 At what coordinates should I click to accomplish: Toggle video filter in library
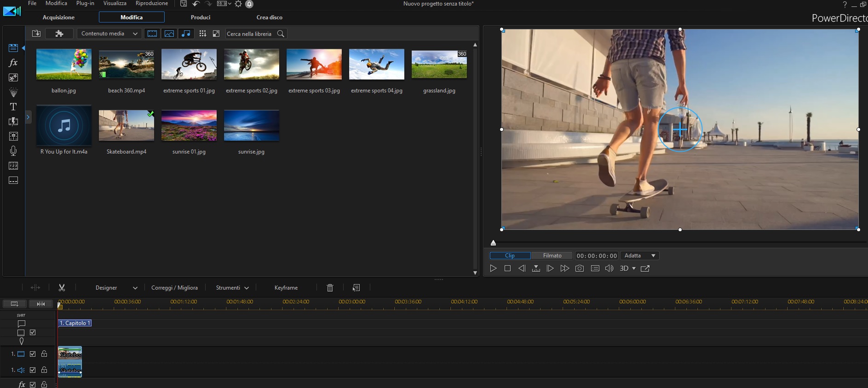click(152, 34)
